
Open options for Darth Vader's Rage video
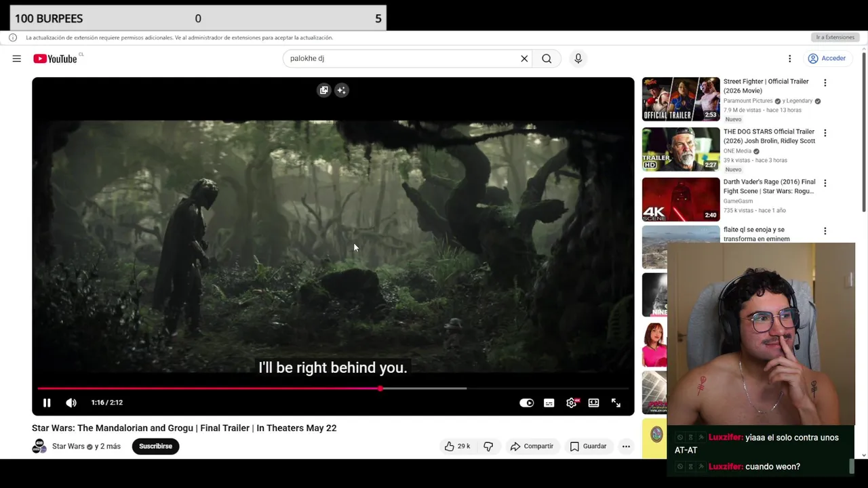click(x=825, y=183)
